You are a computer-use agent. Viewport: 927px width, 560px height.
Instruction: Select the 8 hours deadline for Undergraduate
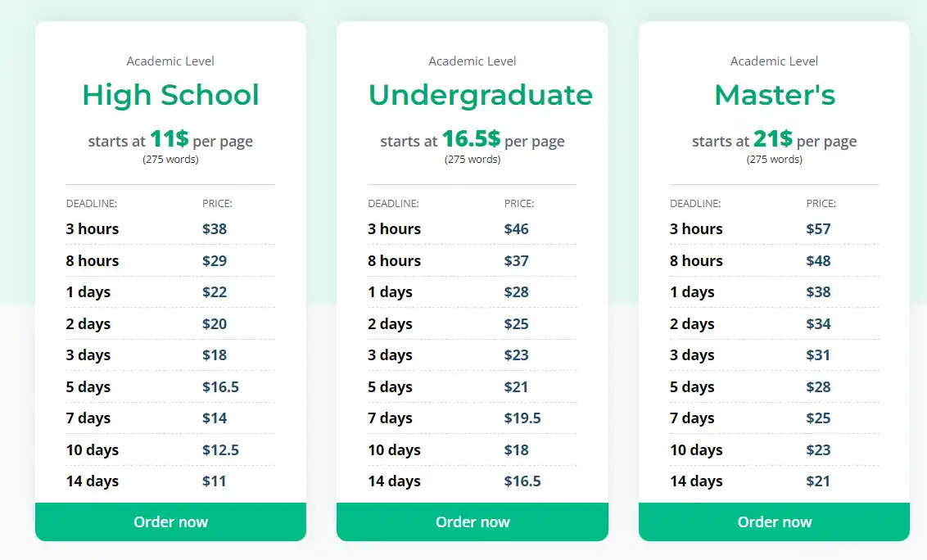394,260
